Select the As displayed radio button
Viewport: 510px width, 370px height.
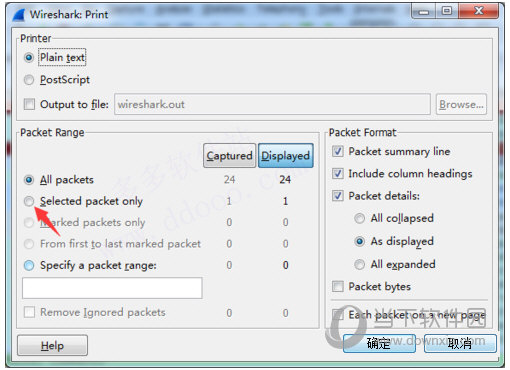click(359, 241)
